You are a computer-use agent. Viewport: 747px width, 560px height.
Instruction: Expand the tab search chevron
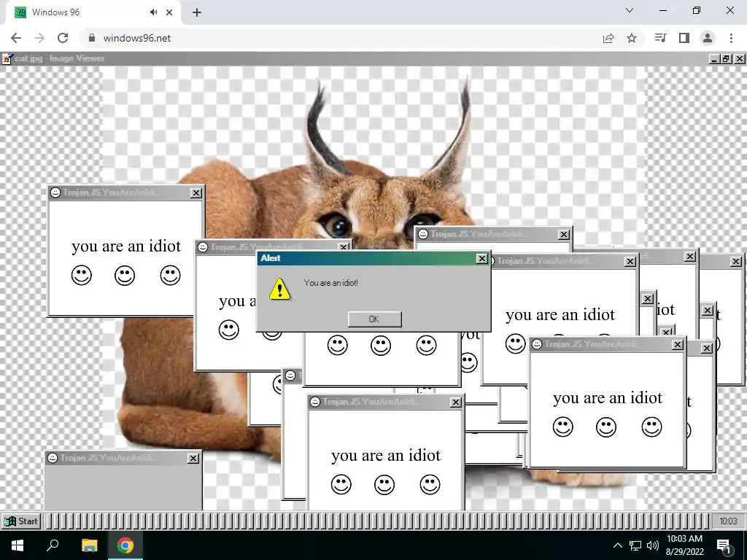pyautogui.click(x=630, y=10)
